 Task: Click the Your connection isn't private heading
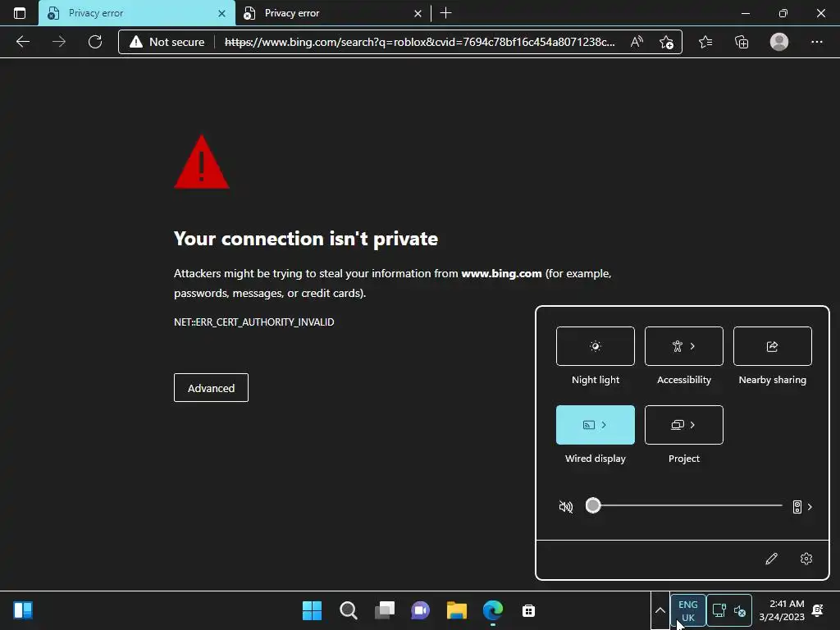(x=306, y=239)
